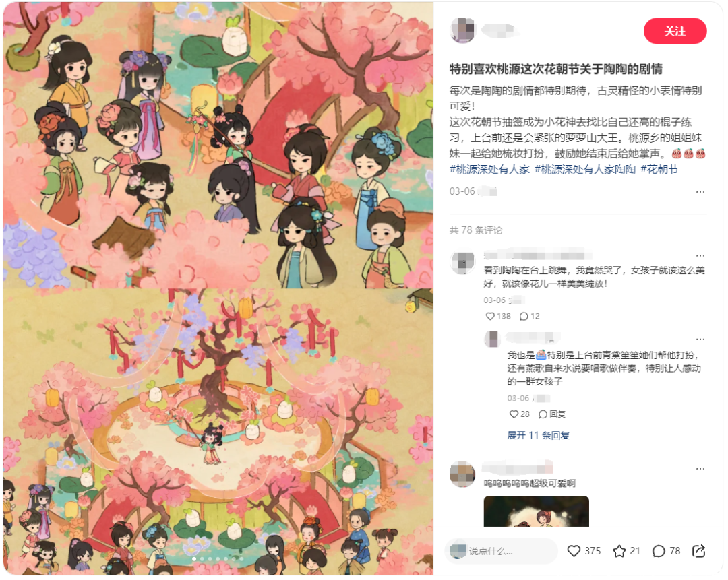The image size is (728, 580).
Task: Favorite the post using the star icon
Action: click(619, 551)
